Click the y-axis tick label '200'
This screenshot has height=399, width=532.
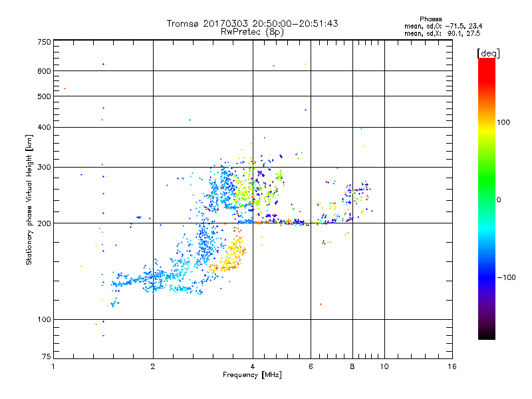point(44,223)
